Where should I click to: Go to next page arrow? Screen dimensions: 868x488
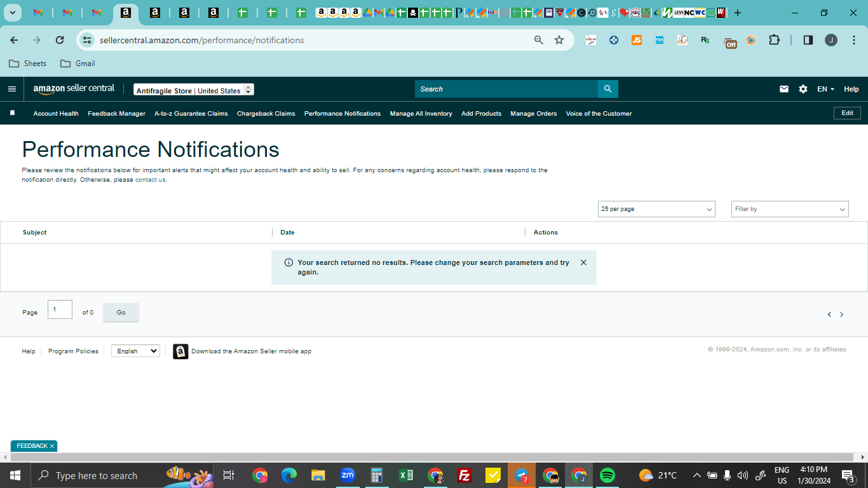(x=842, y=315)
